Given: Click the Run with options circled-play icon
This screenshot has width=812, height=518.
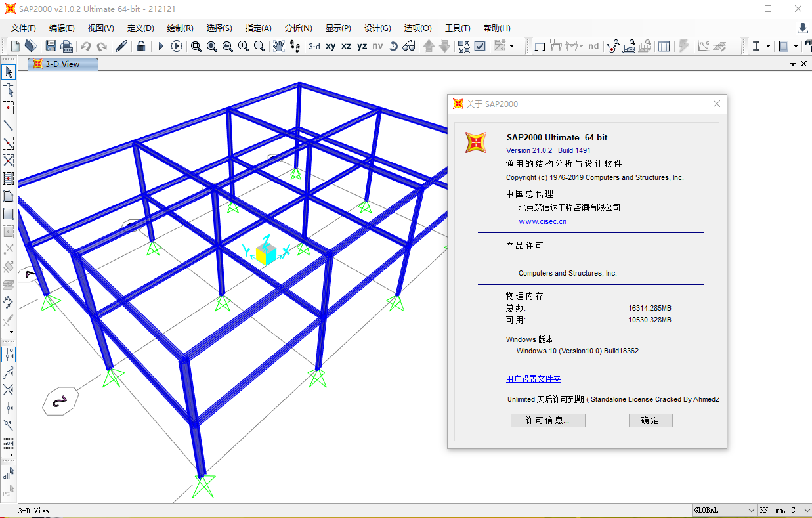Looking at the screenshot, I should point(177,46).
